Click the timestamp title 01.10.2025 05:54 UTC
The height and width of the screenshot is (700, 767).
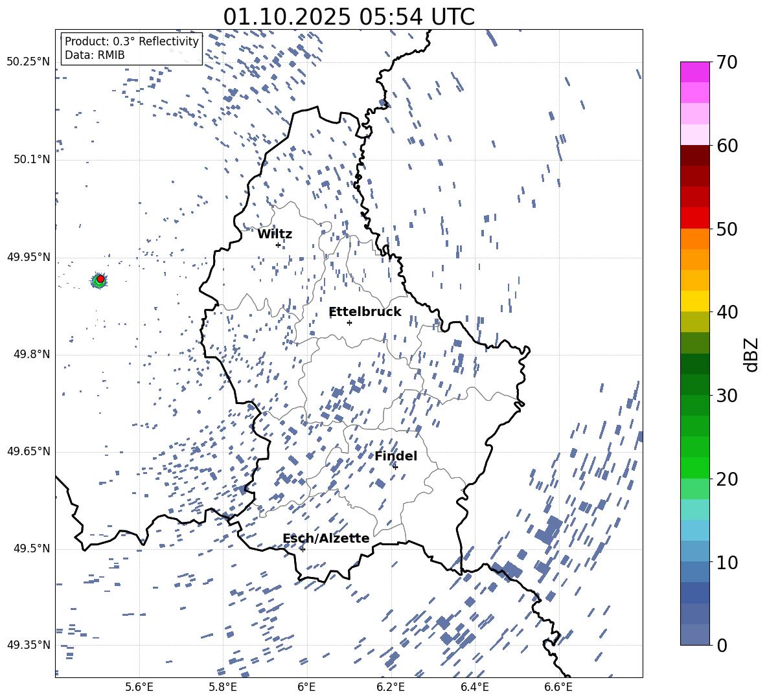(x=349, y=17)
